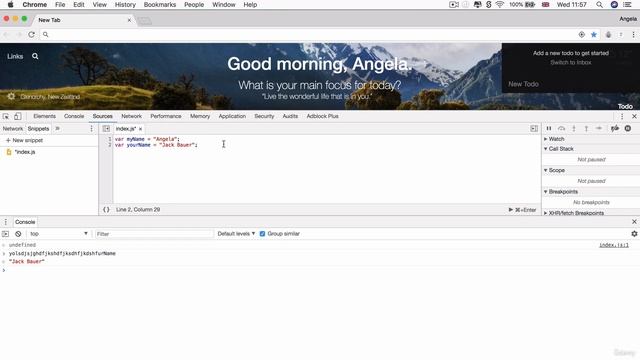Open console settings gear
Screen dimensions: 640x360
(634, 234)
